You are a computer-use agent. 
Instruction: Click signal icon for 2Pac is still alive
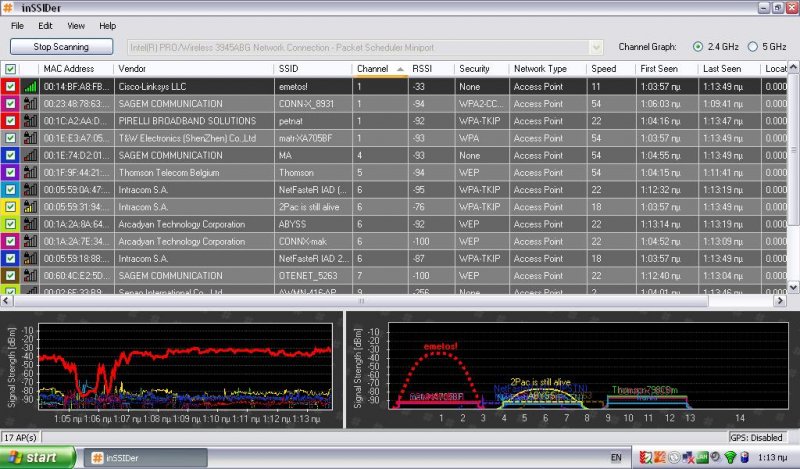(31, 207)
